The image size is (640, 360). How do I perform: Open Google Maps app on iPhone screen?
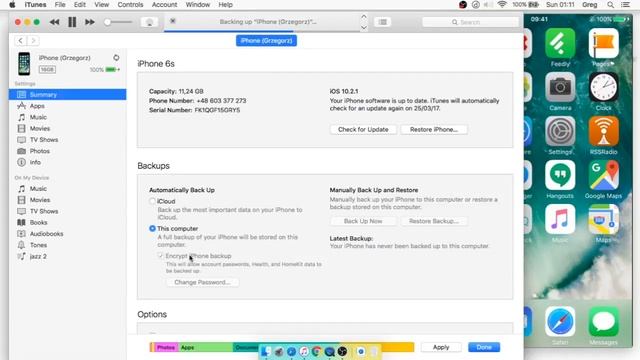[x=604, y=176]
